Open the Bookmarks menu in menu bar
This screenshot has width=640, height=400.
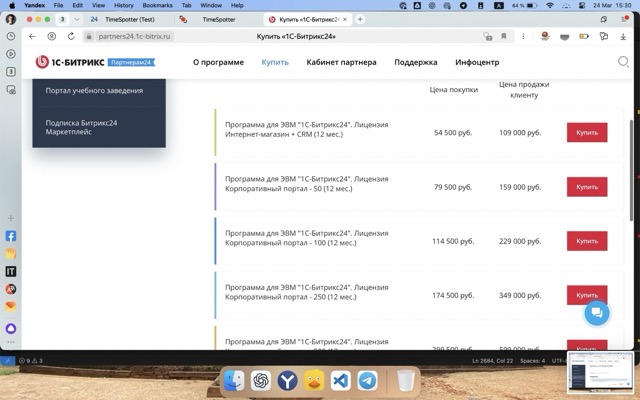157,5
